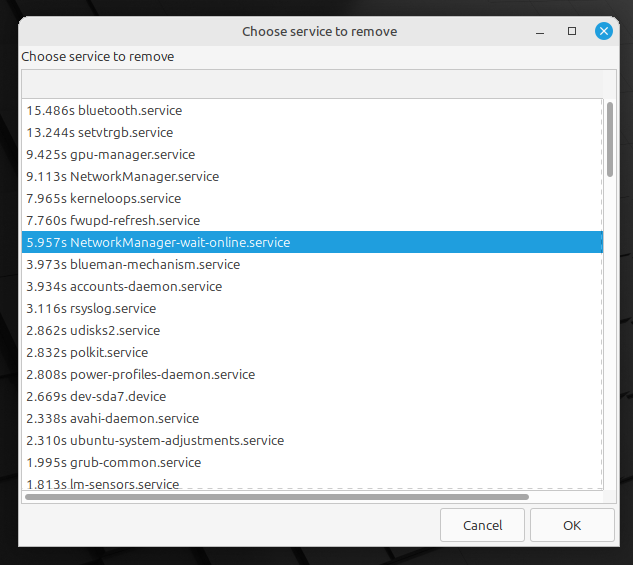Select polkit.service in list
This screenshot has height=565, width=633.
(312, 352)
